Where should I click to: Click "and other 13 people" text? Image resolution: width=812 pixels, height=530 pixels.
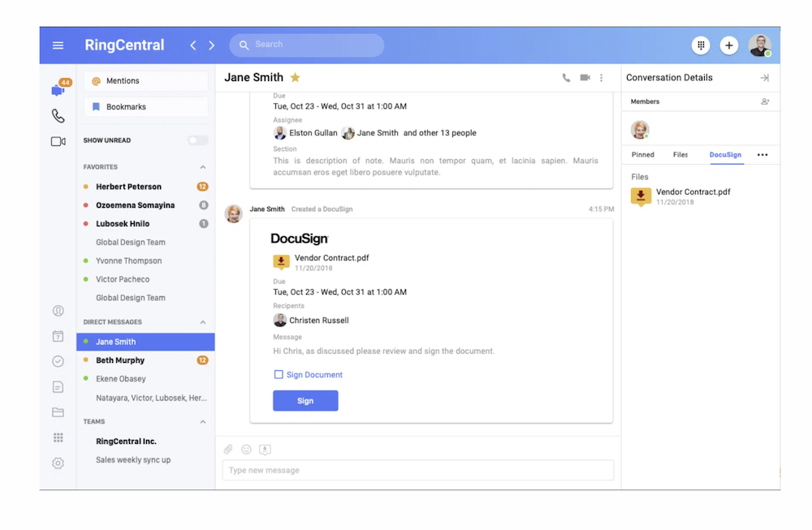pos(439,133)
